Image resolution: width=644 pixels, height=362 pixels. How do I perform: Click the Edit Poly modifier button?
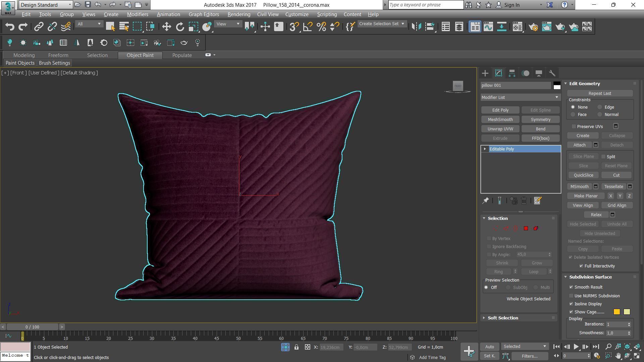[500, 110]
